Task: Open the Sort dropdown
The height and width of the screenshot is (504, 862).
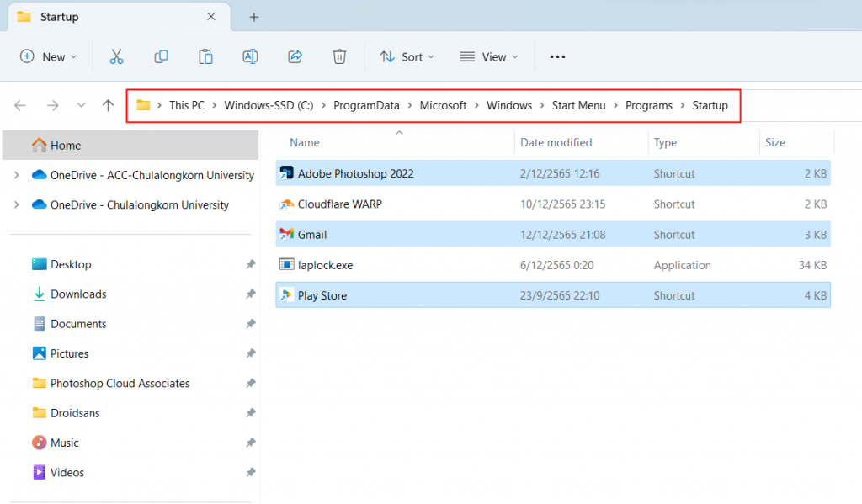Action: (x=407, y=56)
